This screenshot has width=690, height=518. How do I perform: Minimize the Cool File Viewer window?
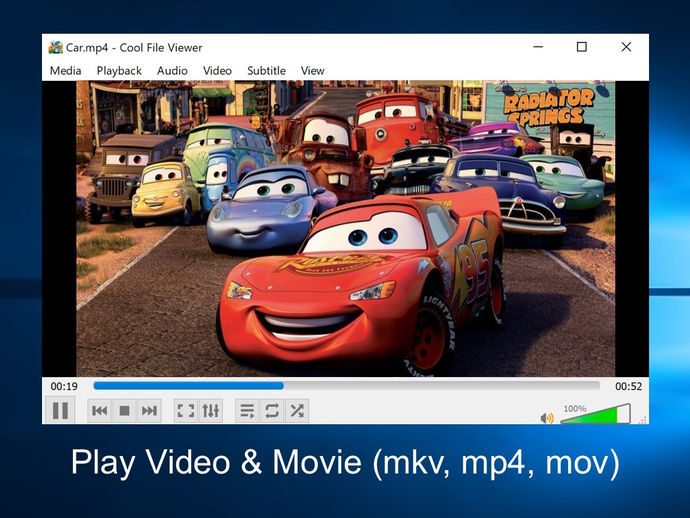(x=538, y=47)
